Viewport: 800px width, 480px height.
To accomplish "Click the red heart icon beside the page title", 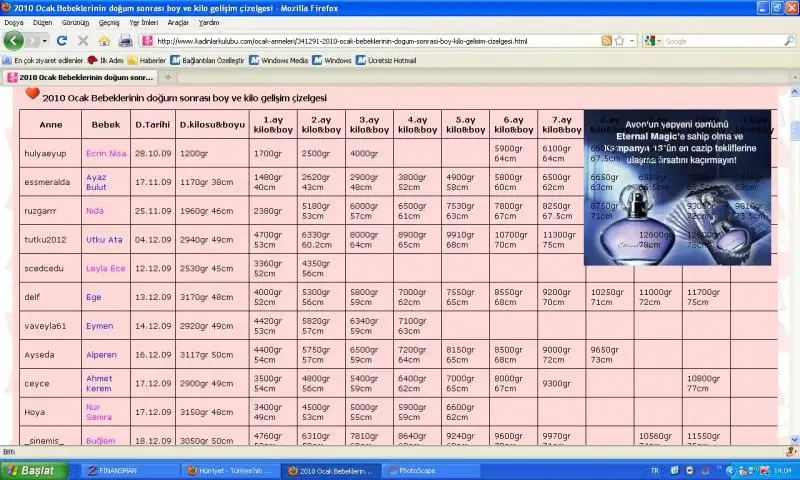I will 32,93.
